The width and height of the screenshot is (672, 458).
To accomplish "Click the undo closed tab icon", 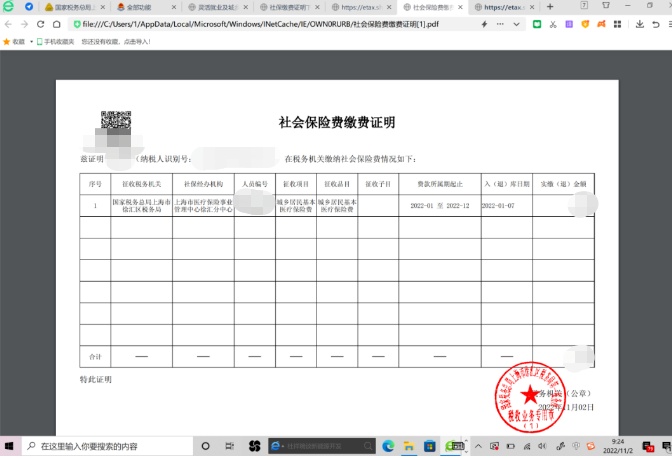I will [x=656, y=24].
